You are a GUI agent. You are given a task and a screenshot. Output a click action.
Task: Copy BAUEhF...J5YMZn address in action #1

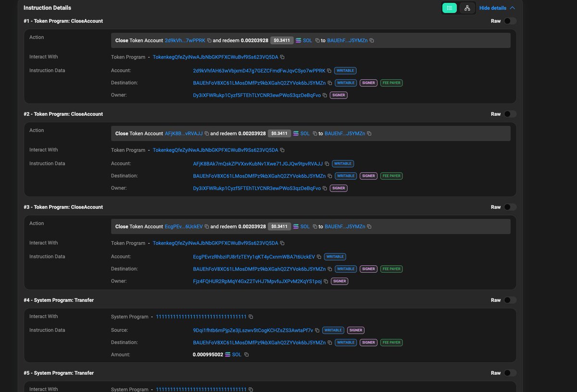[x=372, y=41]
